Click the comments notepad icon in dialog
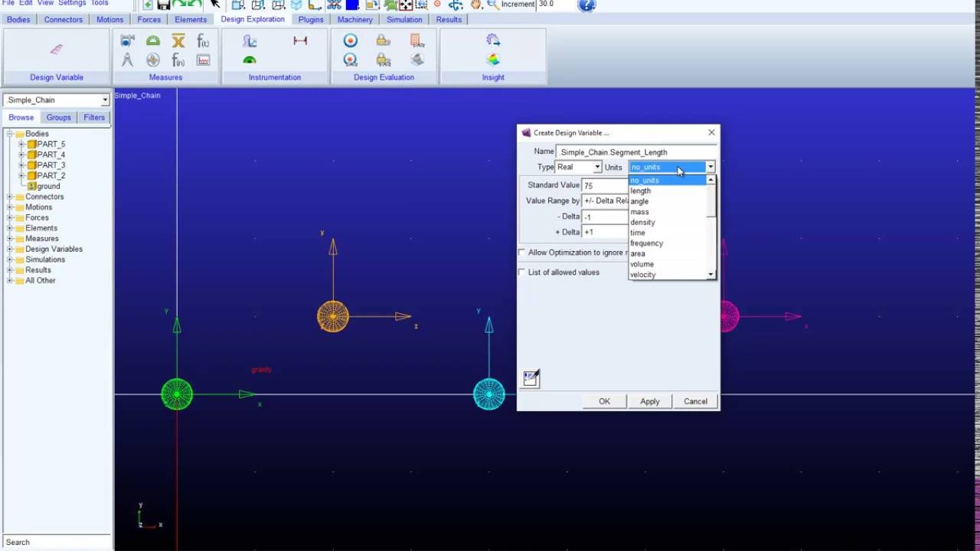The image size is (980, 551). coord(531,378)
